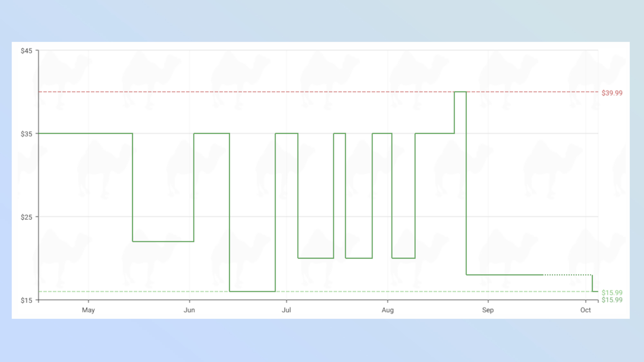Click the $39.99 highest price label
Image resolution: width=644 pixels, height=362 pixels.
point(612,93)
